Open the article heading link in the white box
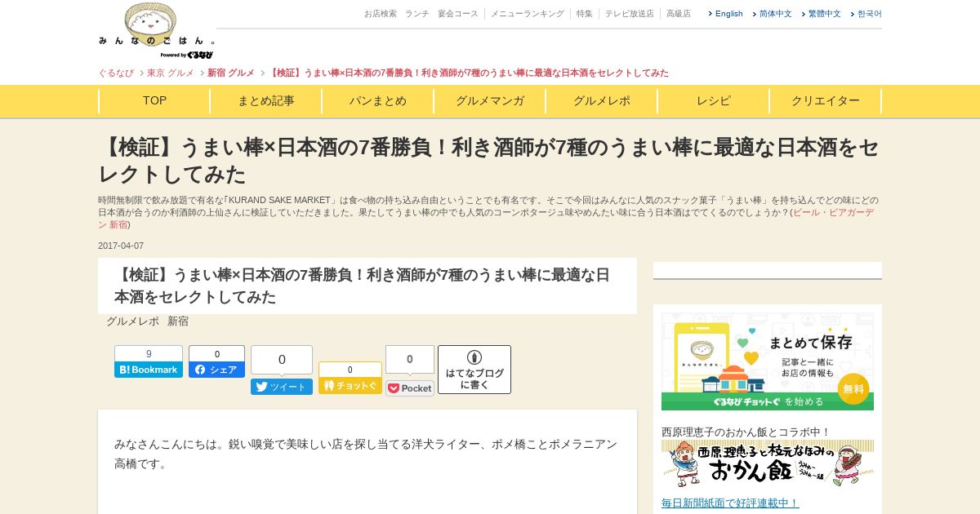The image size is (980, 514). (362, 286)
